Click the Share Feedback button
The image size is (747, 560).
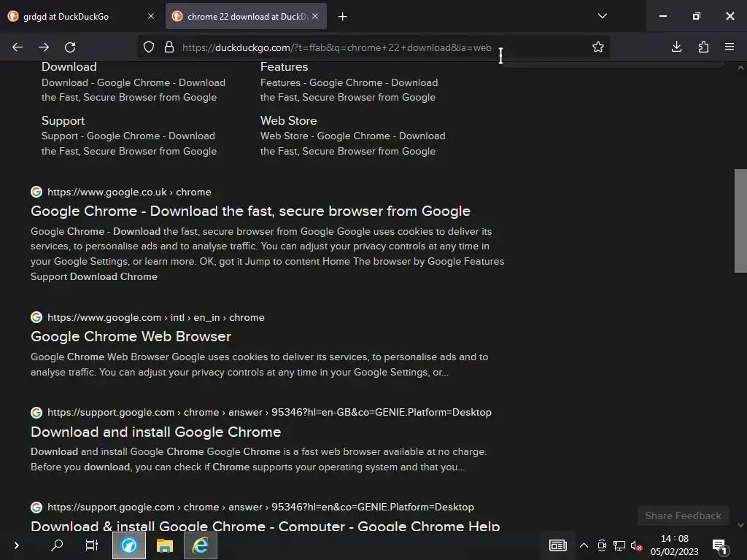683,516
